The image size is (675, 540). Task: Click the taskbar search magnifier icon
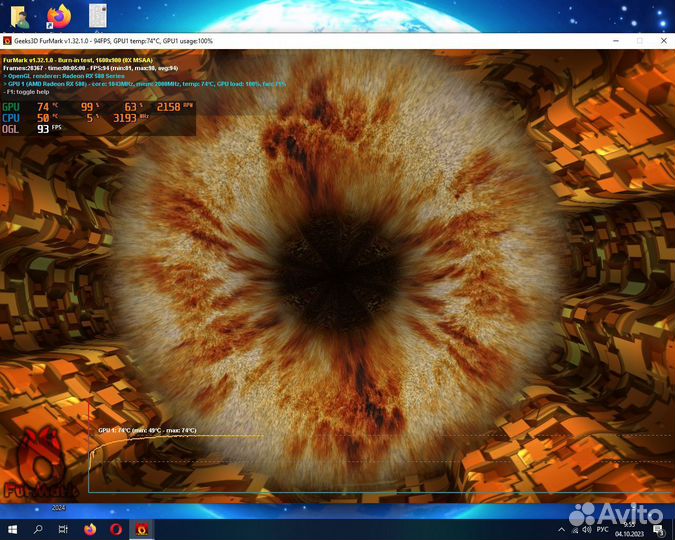coord(38,528)
